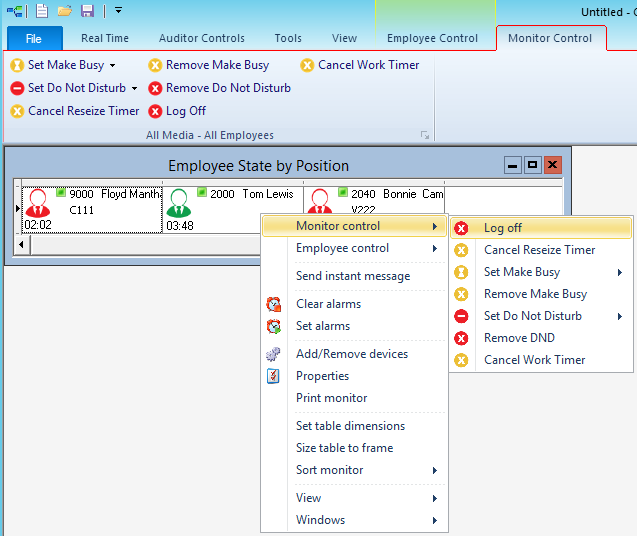Viewport: 637px width, 536px height.
Task: Click the Open folder icon in title bar
Action: [64, 11]
